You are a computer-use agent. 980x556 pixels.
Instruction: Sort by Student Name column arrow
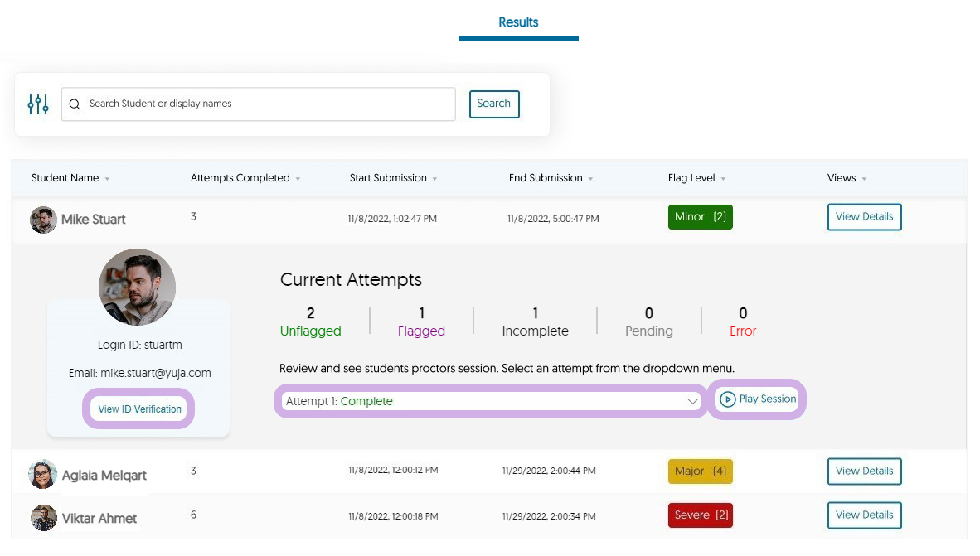107,179
